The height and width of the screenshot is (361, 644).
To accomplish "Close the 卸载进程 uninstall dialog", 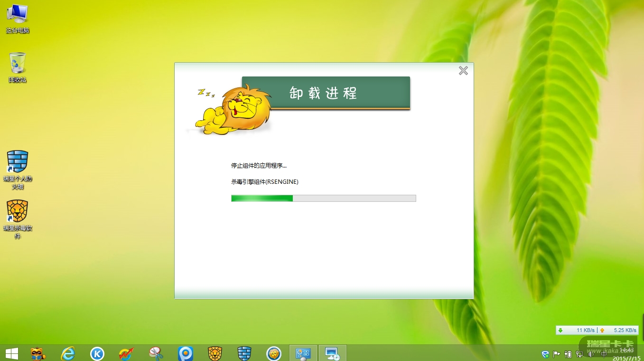I will 463,71.
